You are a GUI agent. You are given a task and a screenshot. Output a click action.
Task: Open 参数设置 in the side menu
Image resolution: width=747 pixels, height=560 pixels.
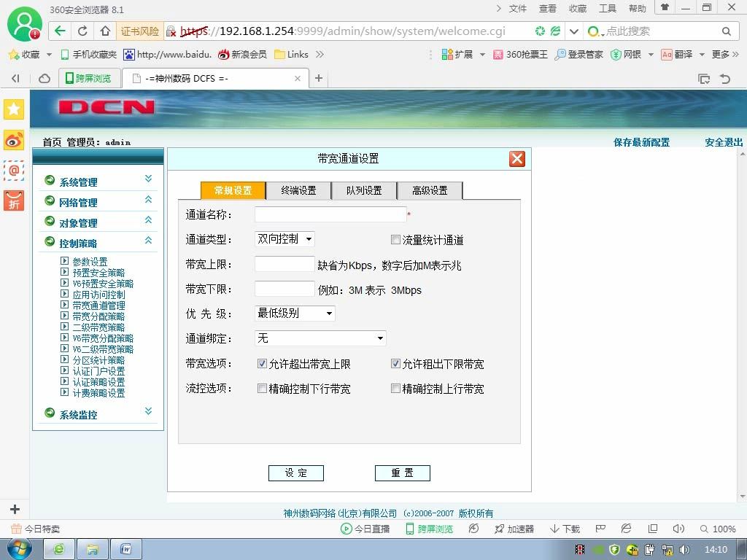[90, 262]
